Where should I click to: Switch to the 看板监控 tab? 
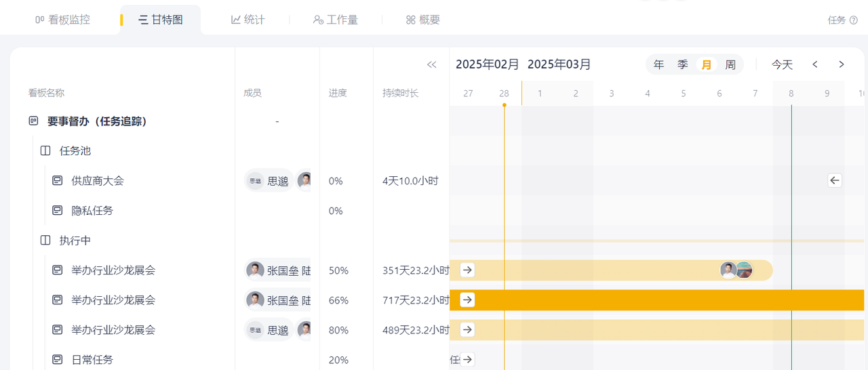62,20
